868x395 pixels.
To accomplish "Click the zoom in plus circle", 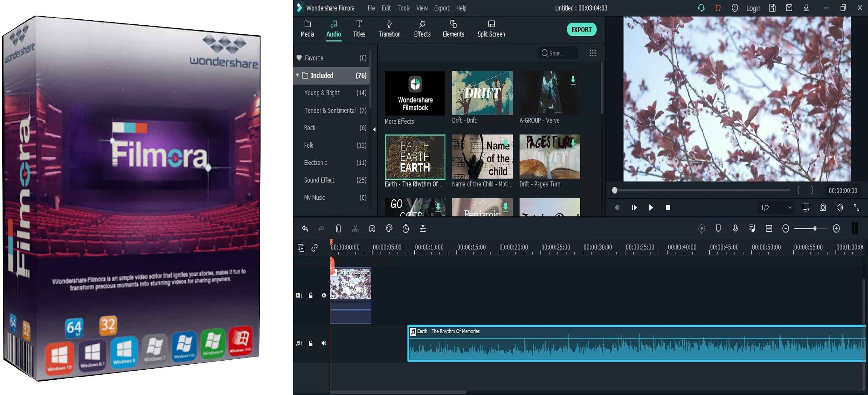I will point(836,229).
